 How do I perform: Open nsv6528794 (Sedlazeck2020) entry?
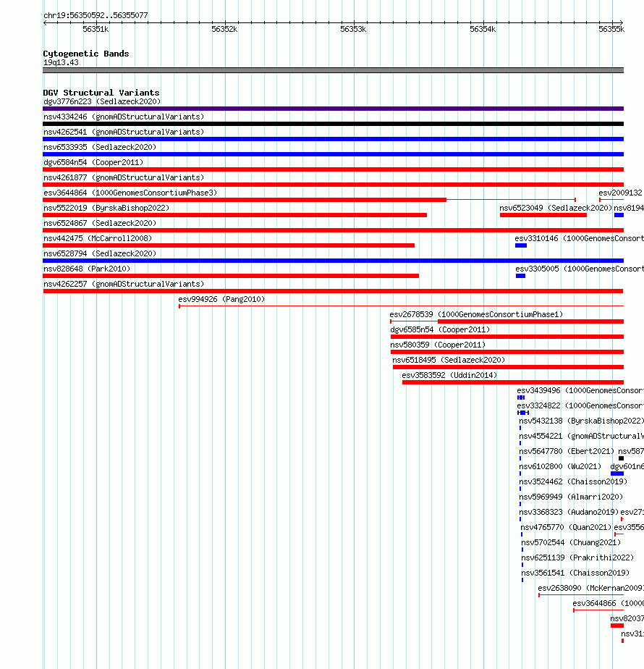coord(100,254)
